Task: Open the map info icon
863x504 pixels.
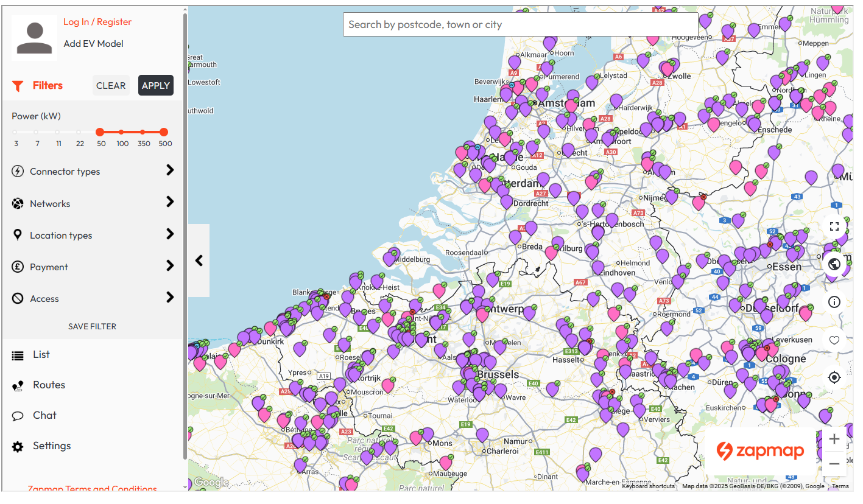Action: coord(834,302)
